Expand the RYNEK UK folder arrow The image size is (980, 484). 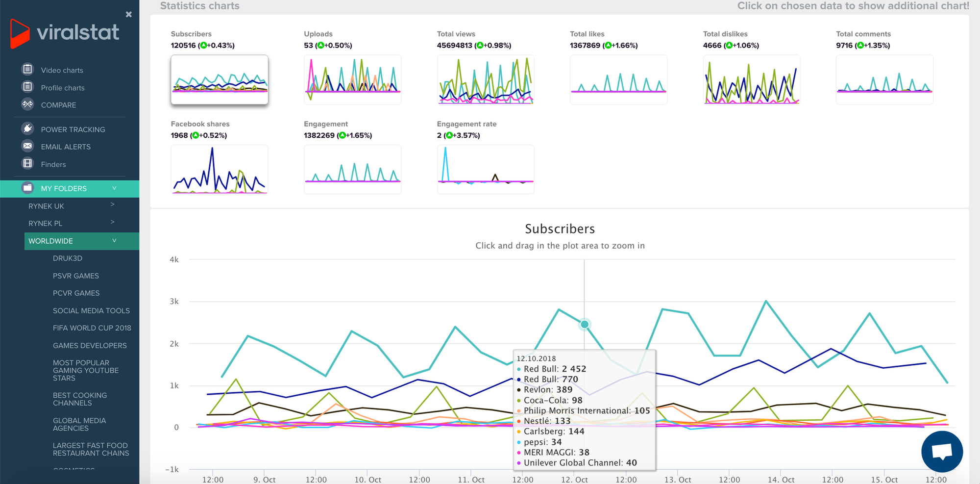click(x=113, y=204)
